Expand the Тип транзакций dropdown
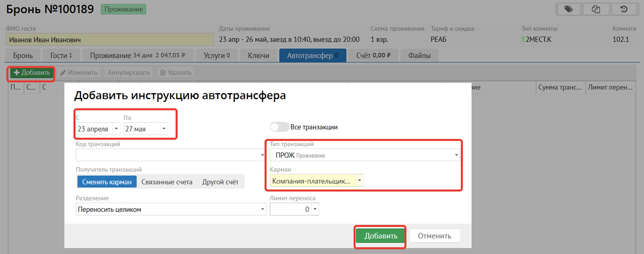644x254 pixels. click(x=456, y=155)
